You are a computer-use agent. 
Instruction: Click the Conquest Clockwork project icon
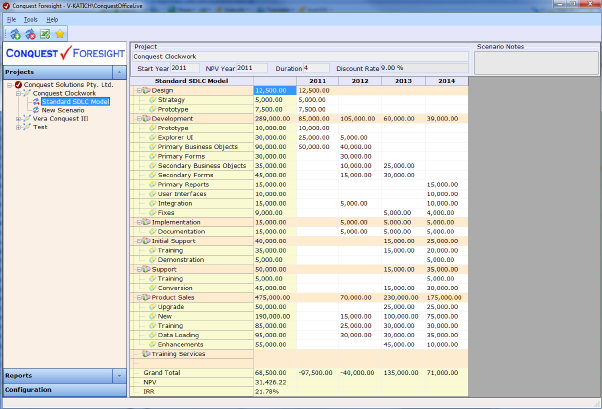(x=26, y=93)
